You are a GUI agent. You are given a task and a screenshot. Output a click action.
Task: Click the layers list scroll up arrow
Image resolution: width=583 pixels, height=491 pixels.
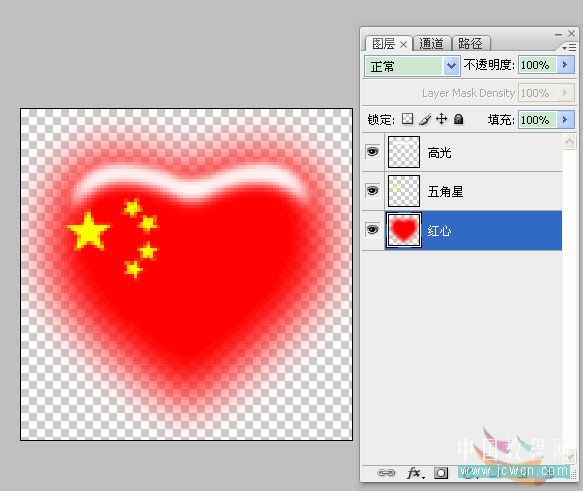(x=569, y=142)
